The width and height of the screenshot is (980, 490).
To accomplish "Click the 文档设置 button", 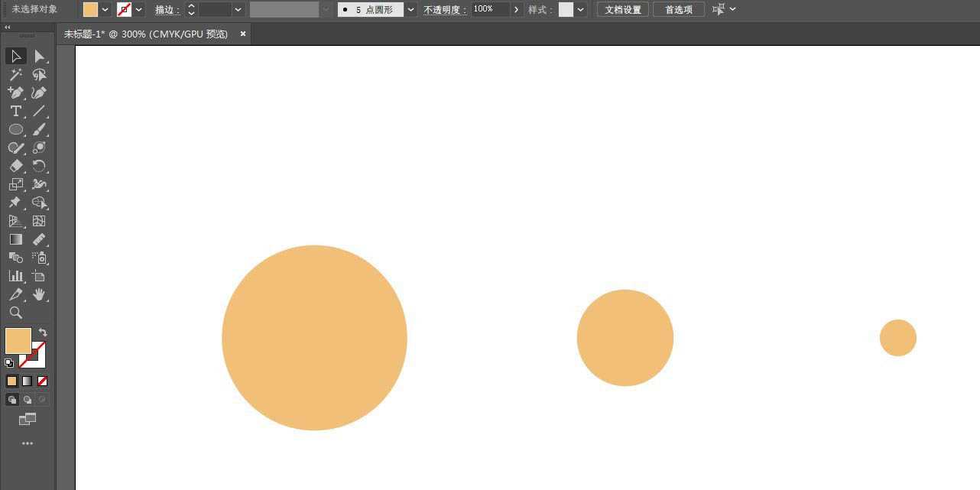I will (x=622, y=10).
